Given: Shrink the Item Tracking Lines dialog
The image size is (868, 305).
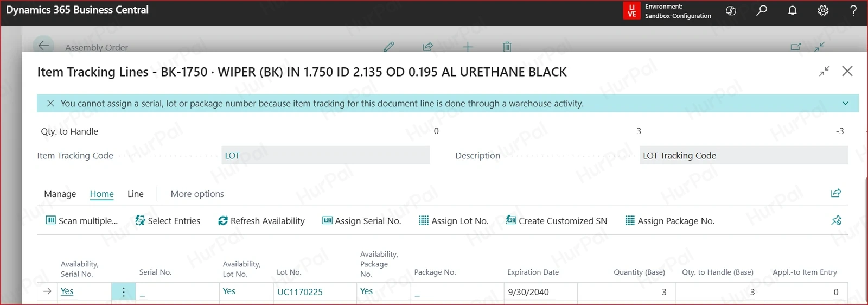Looking at the screenshot, I should coord(824,71).
